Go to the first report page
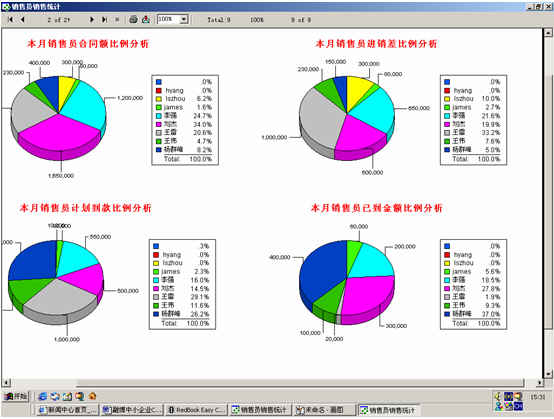 (11, 20)
